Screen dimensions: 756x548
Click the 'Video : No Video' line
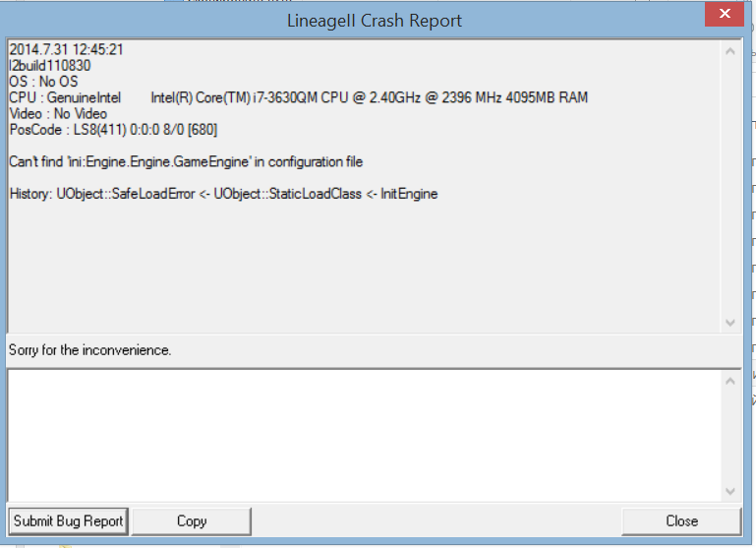pos(58,113)
